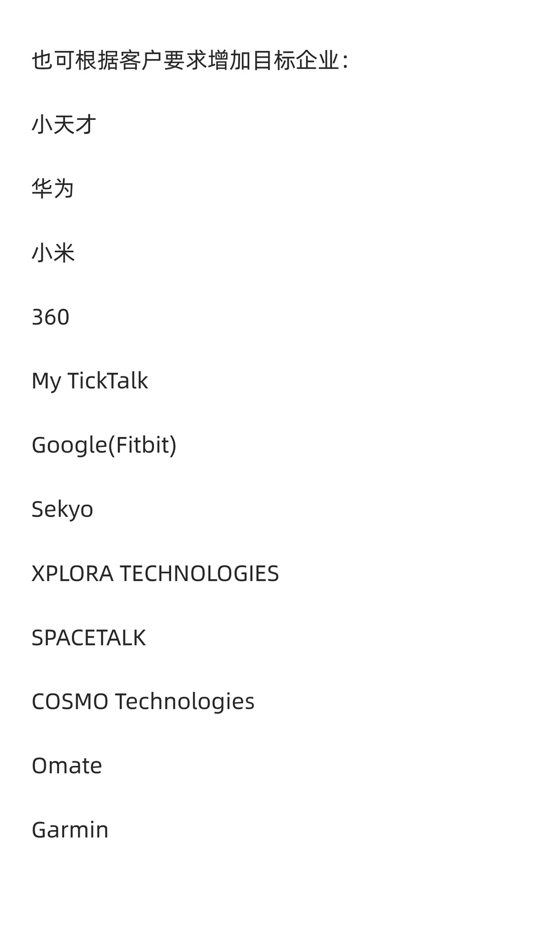Click 客户要求 in the heading
Image resolution: width=560 pixels, height=934 pixels.
point(163,61)
